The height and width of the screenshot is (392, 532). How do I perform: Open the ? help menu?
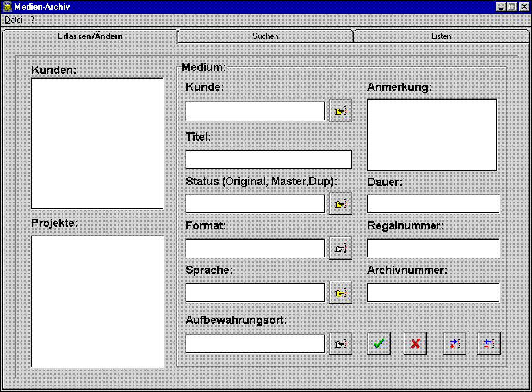coord(32,20)
